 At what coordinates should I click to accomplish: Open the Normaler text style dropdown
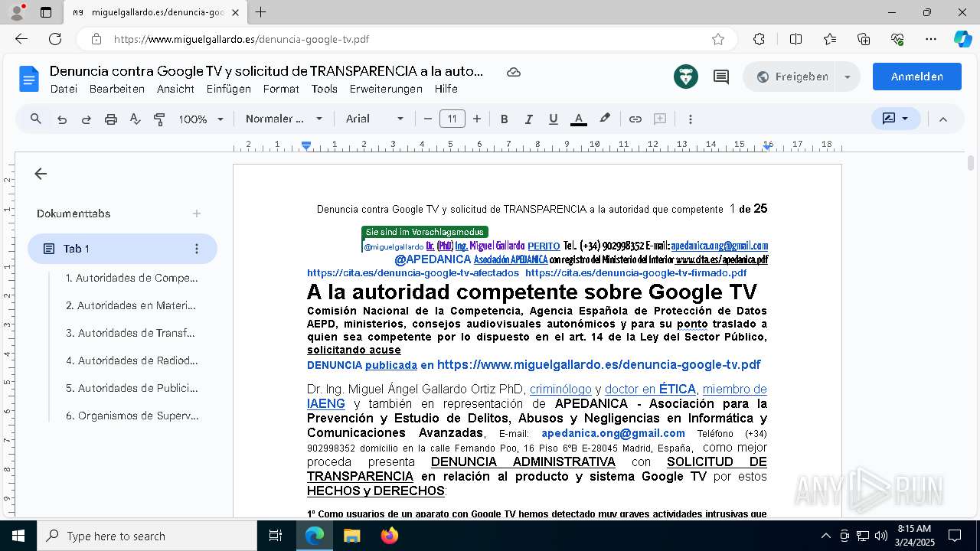(x=284, y=119)
